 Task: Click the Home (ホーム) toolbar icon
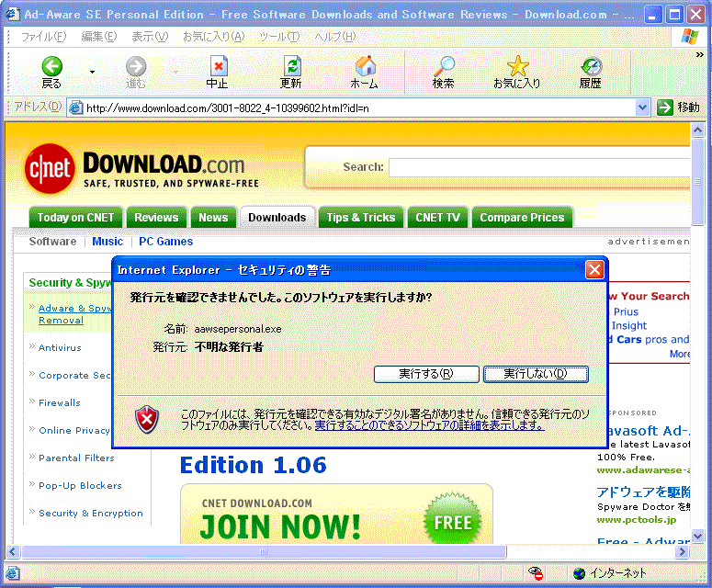(365, 66)
